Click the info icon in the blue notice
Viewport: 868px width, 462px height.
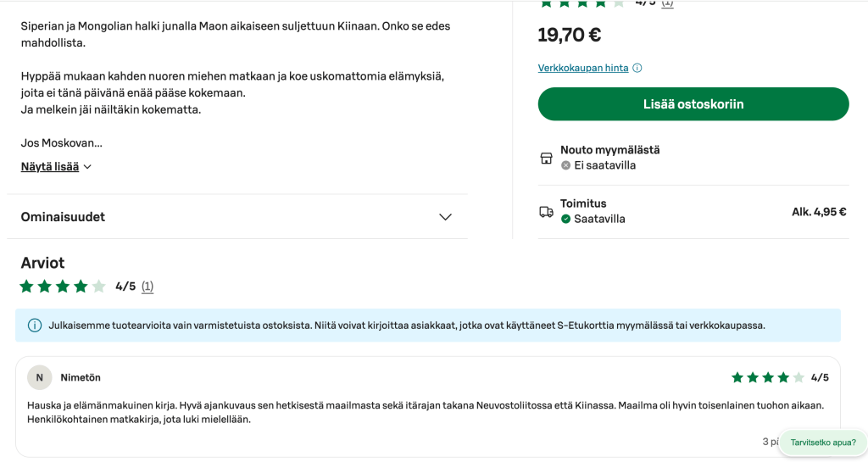(x=35, y=325)
